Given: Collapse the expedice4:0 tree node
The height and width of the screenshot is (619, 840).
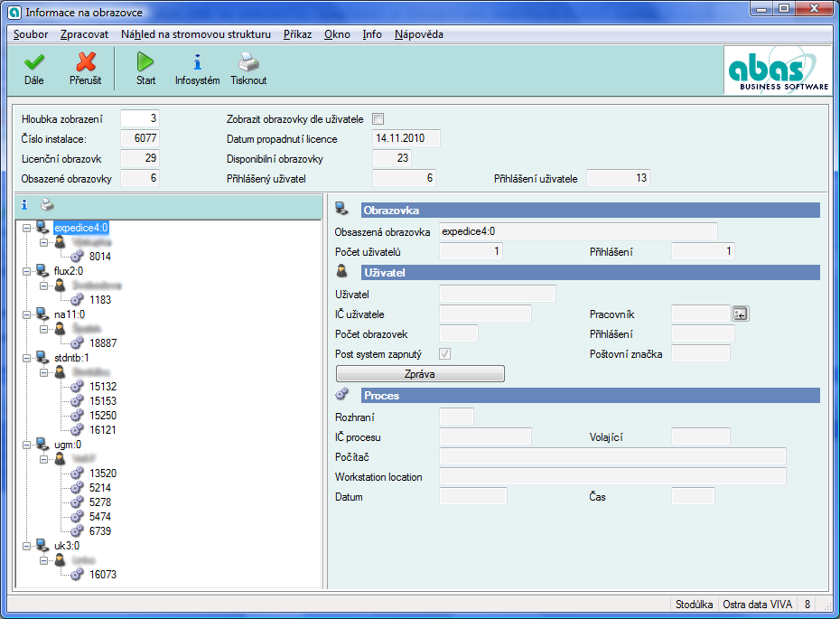Looking at the screenshot, I should tap(26, 228).
